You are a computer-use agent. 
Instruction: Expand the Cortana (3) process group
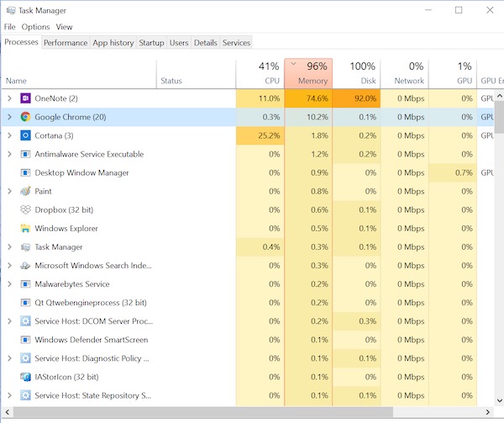click(9, 135)
